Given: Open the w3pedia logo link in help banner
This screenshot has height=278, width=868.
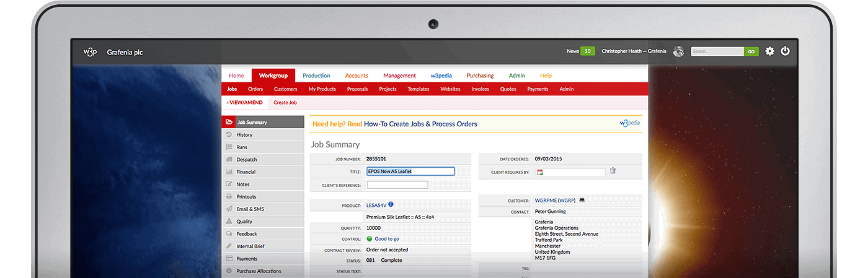Looking at the screenshot, I should [629, 123].
